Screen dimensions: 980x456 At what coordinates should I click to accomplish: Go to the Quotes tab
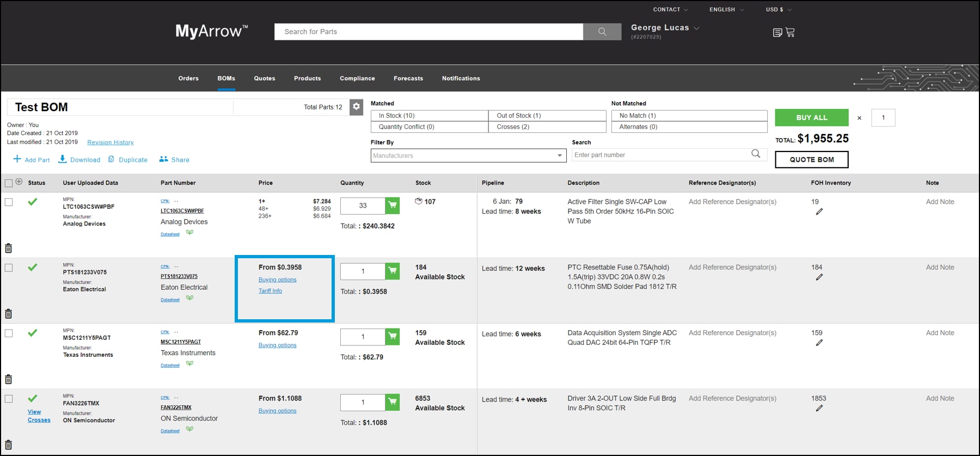[264, 78]
